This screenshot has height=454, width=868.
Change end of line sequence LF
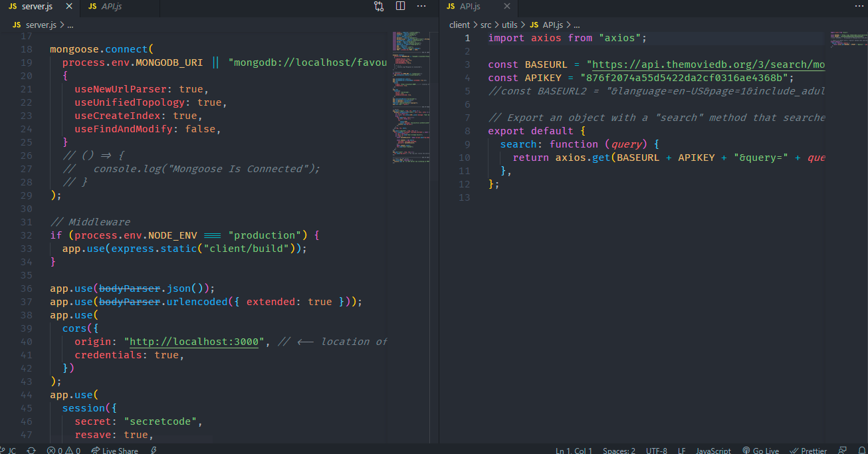(681, 450)
